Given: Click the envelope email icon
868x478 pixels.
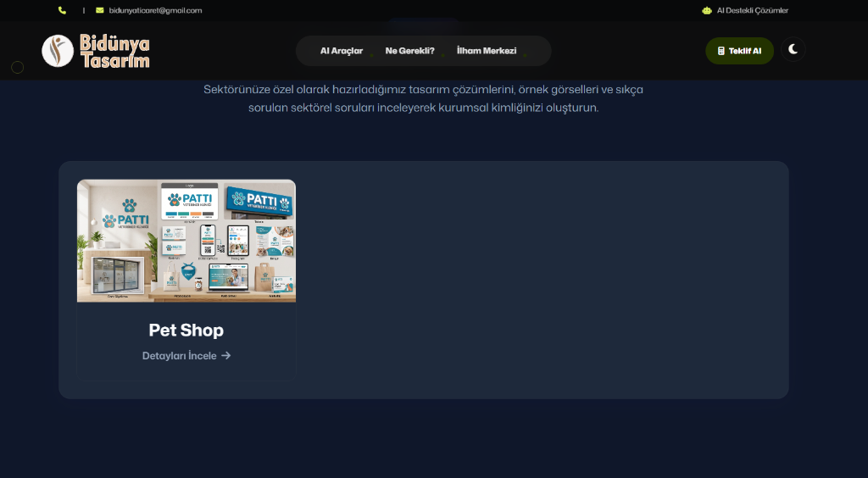Looking at the screenshot, I should [100, 10].
